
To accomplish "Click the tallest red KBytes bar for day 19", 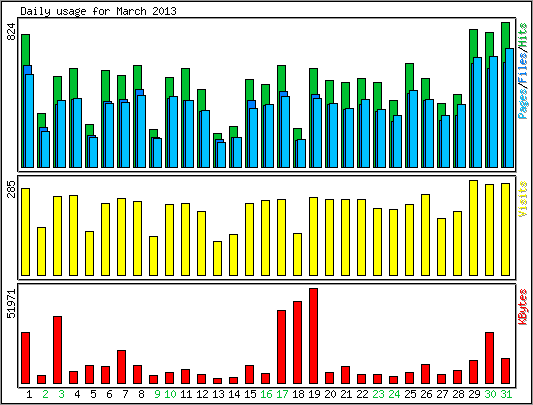I will [313, 336].
